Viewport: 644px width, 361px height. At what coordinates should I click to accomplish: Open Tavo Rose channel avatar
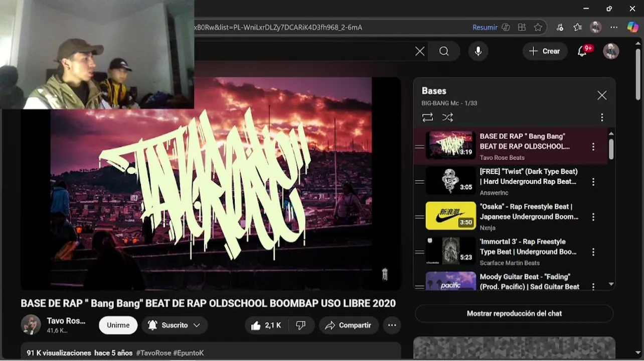[x=31, y=325]
